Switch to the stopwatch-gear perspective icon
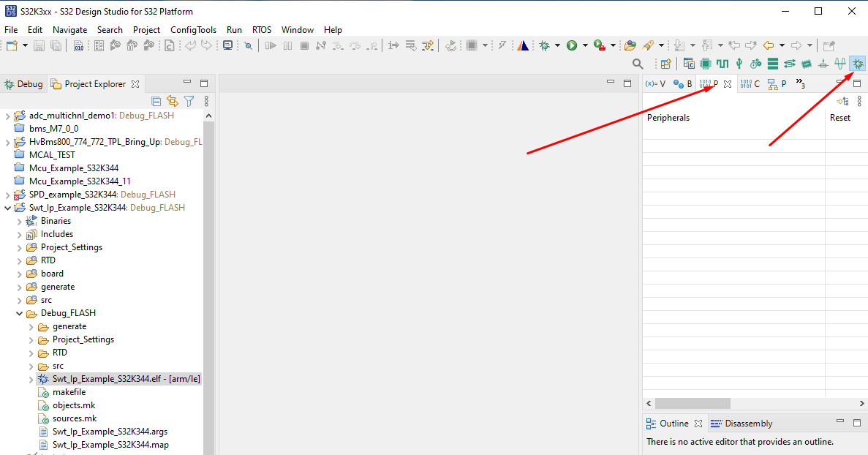 pos(755,64)
